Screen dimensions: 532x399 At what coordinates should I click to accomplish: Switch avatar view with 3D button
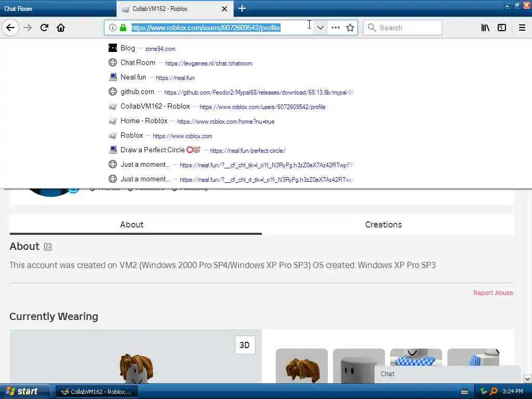pos(245,345)
